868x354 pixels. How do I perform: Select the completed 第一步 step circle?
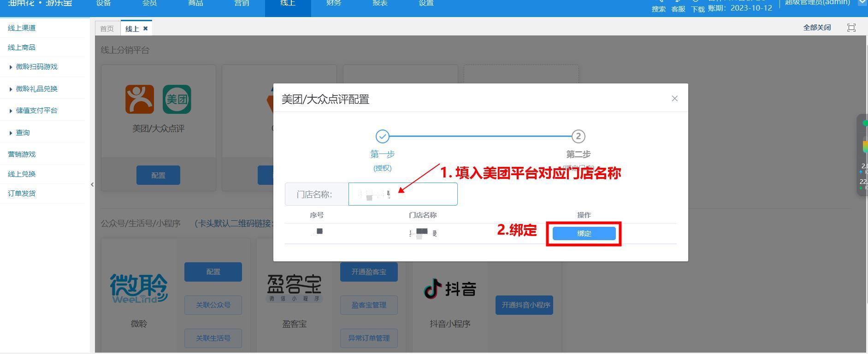[382, 136]
